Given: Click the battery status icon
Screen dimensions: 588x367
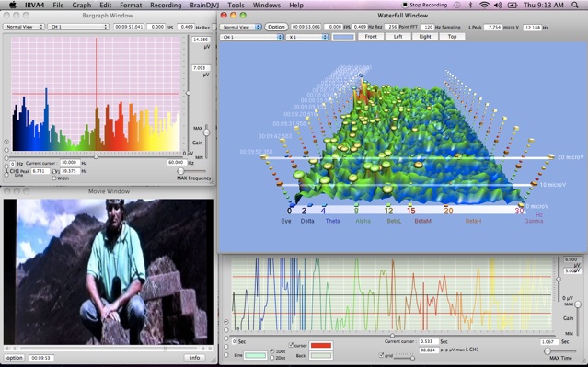Looking at the screenshot, I should pyautogui.click(x=513, y=5).
